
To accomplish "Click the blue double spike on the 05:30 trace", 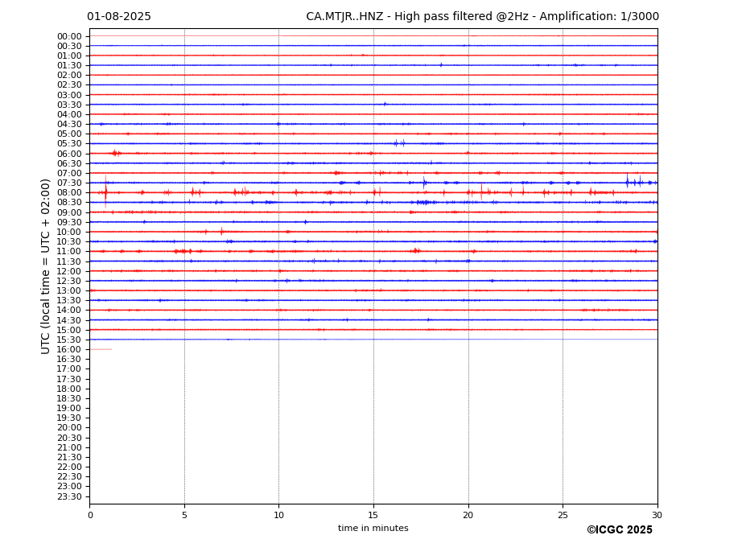I will pyautogui.click(x=399, y=142).
